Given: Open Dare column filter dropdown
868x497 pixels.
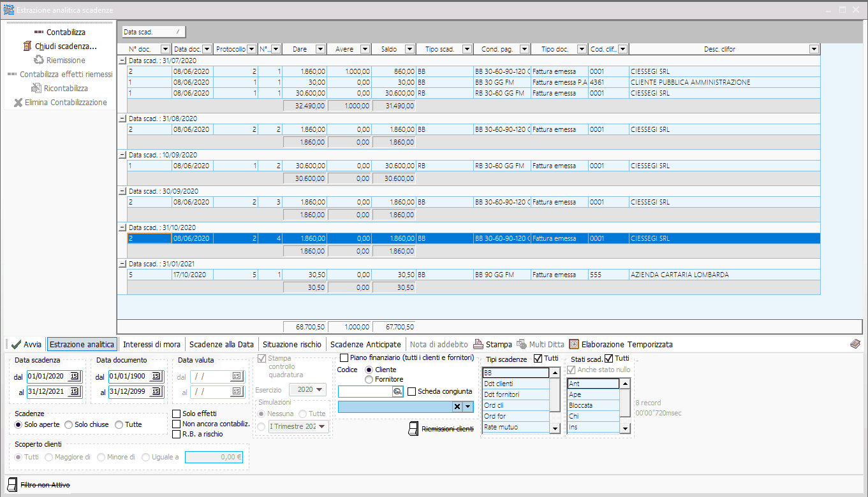Looking at the screenshot, I should [321, 49].
